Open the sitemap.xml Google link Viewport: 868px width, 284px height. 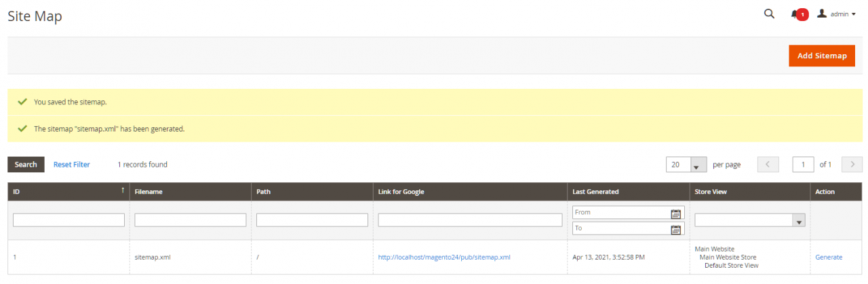443,258
